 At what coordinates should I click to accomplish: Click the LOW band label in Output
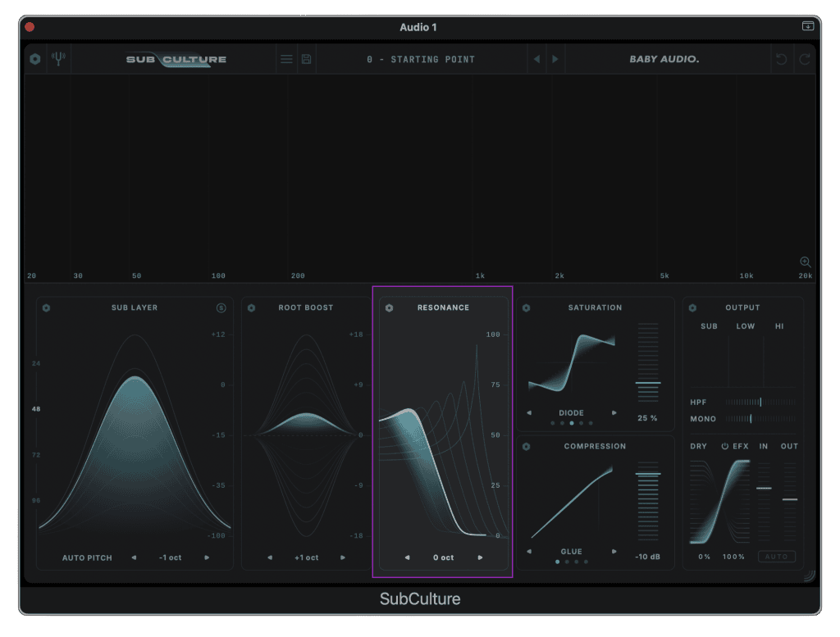(745, 326)
